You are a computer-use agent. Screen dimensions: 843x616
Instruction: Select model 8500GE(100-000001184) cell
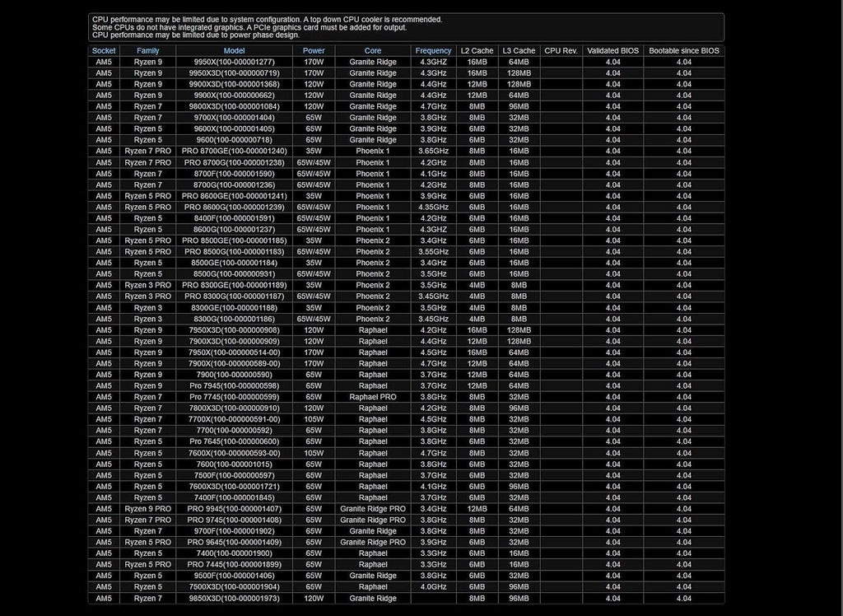235,263
